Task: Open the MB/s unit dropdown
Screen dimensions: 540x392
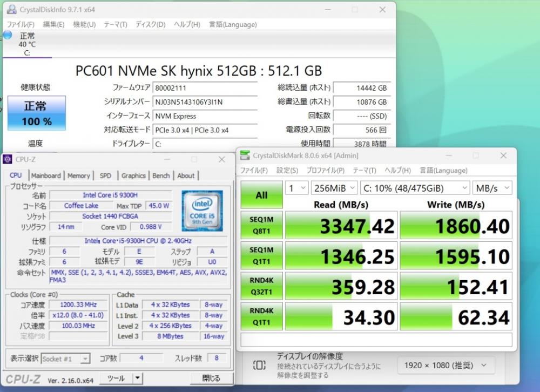Action: [x=492, y=188]
